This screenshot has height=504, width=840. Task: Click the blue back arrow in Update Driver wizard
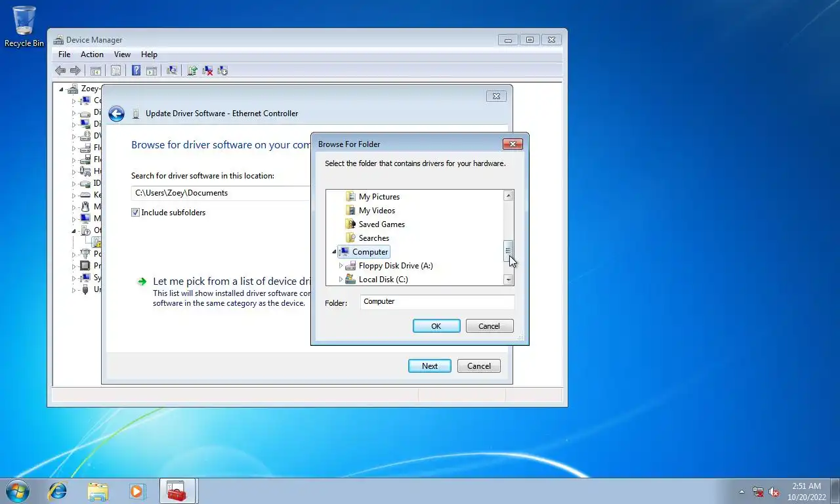[x=116, y=114]
